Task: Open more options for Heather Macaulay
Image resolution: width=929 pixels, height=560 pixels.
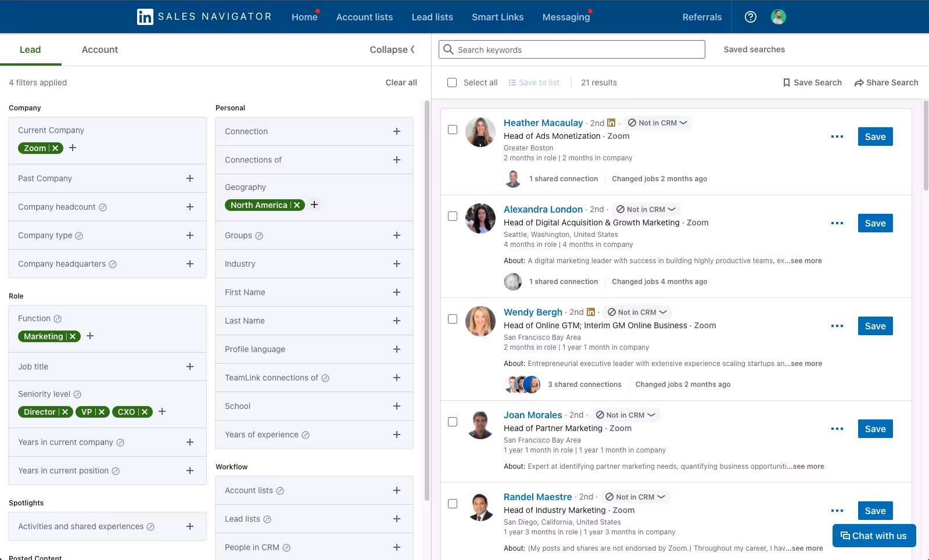Action: [x=837, y=137]
